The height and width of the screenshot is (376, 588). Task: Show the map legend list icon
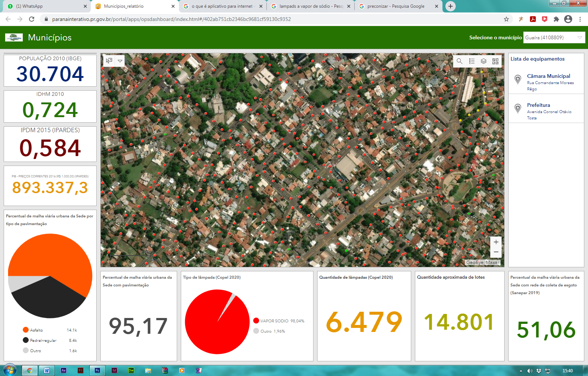[472, 61]
